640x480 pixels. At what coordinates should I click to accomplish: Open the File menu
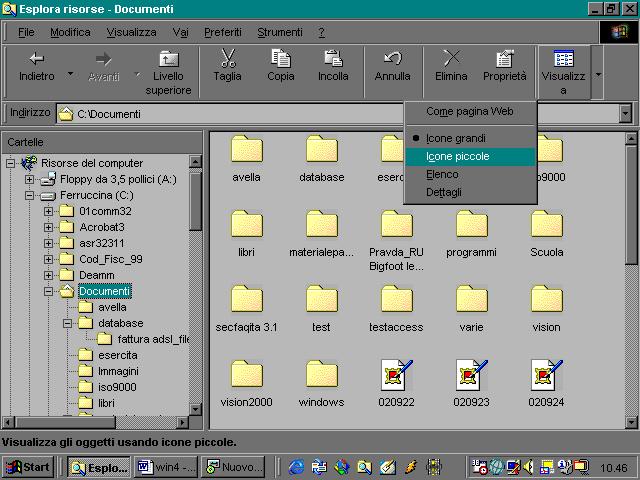(x=26, y=32)
